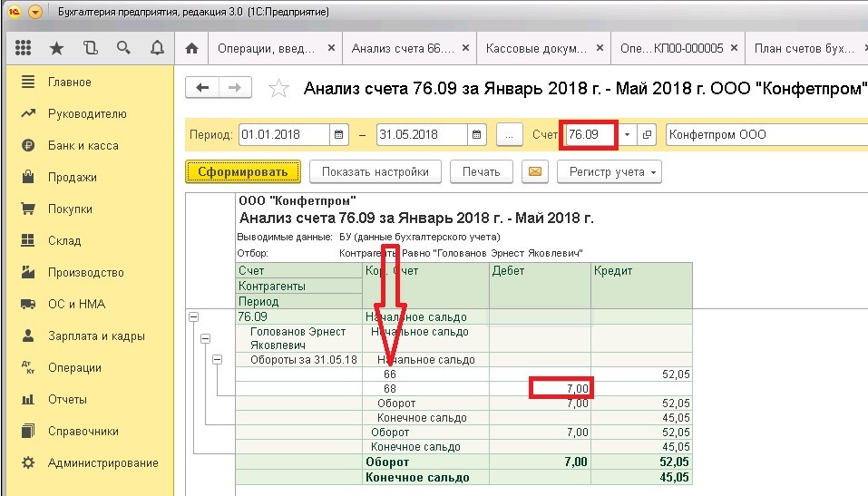Image resolution: width=868 pixels, height=496 pixels.
Task: Open notifications bell icon
Action: coord(157,48)
